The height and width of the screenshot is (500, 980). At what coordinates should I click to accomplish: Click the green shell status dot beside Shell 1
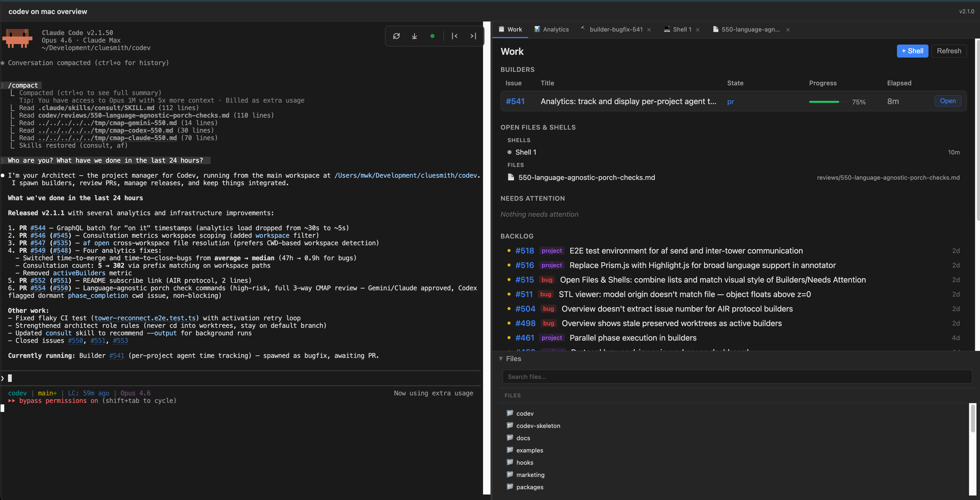coord(510,152)
